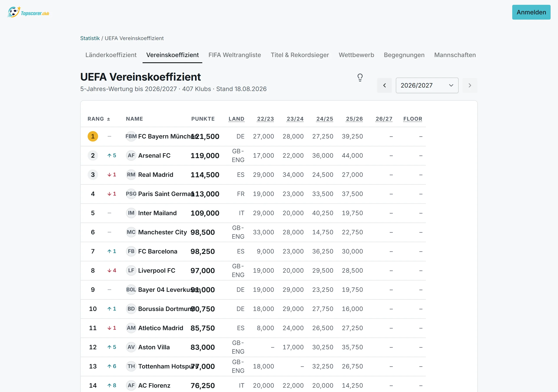This screenshot has height=392, width=558.
Task: Click the 22/23 season column header
Action: pyautogui.click(x=265, y=119)
